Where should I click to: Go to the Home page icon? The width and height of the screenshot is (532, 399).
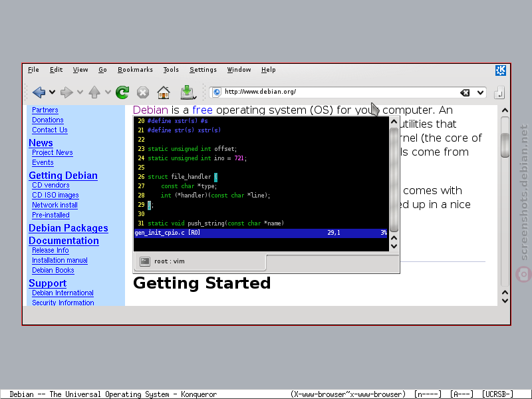pyautogui.click(x=164, y=92)
